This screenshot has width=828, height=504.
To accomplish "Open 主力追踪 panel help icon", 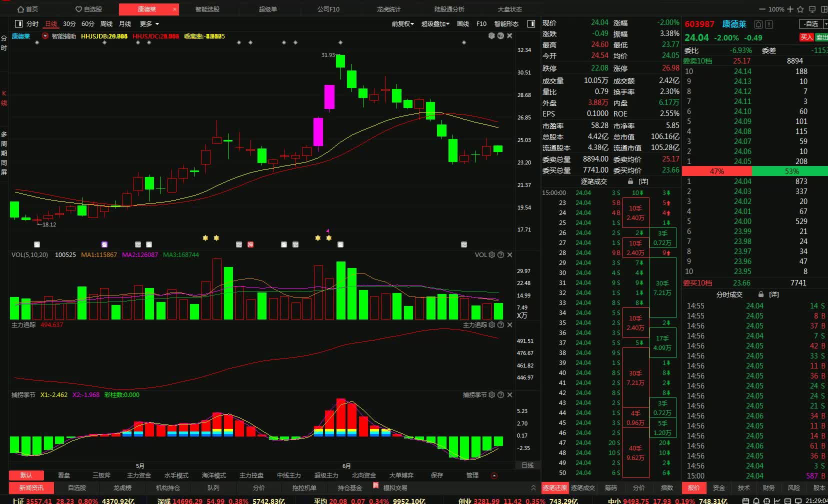I will click(500, 324).
